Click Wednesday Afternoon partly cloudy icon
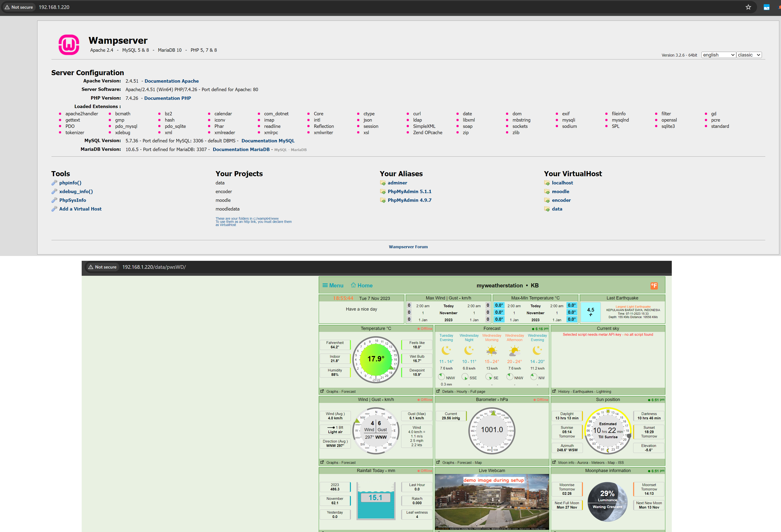This screenshot has height=532, width=781. coord(514,351)
